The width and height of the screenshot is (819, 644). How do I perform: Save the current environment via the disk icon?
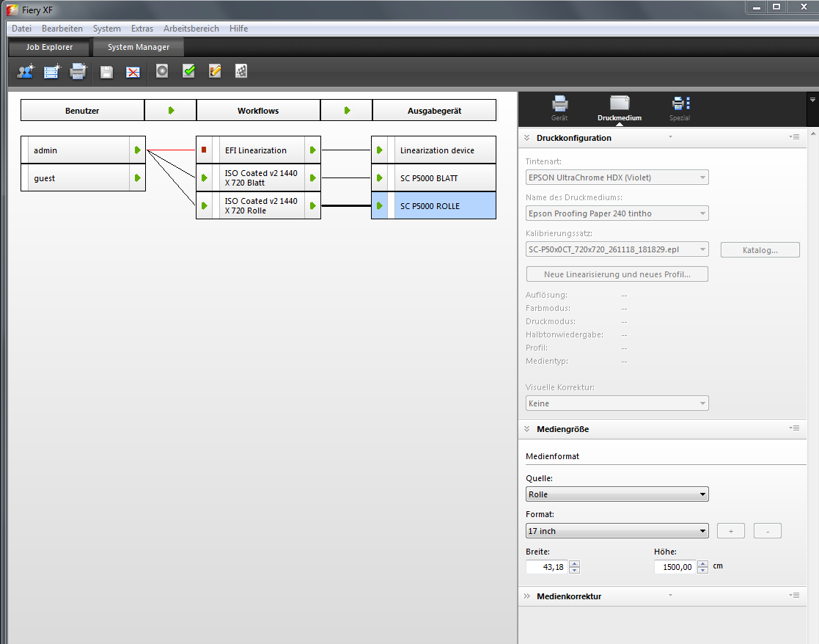[x=105, y=72]
